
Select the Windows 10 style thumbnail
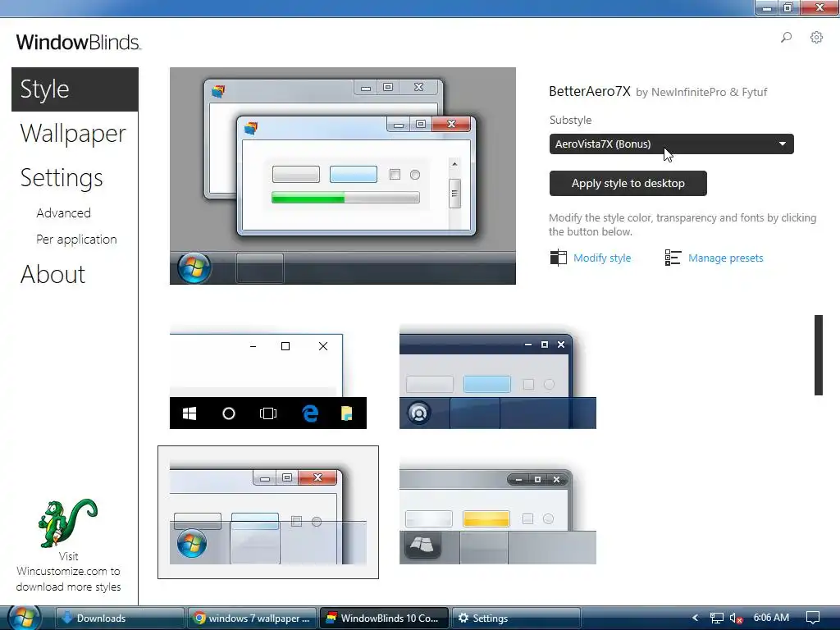coord(268,377)
